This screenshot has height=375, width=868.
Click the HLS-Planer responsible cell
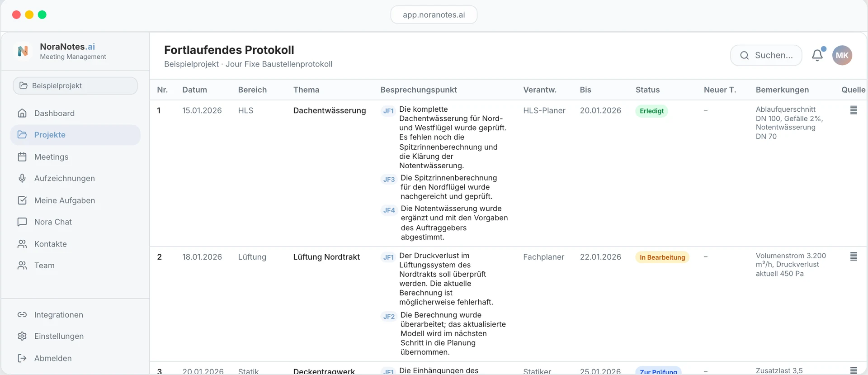[544, 110]
